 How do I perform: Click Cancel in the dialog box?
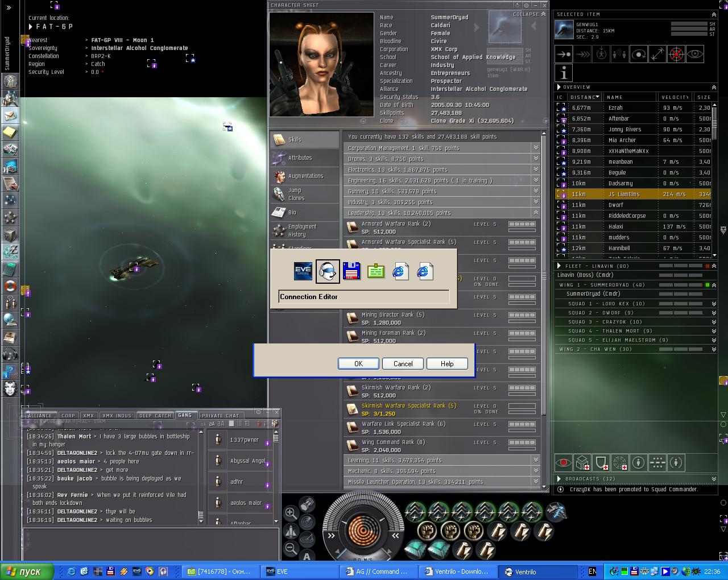pyautogui.click(x=403, y=364)
